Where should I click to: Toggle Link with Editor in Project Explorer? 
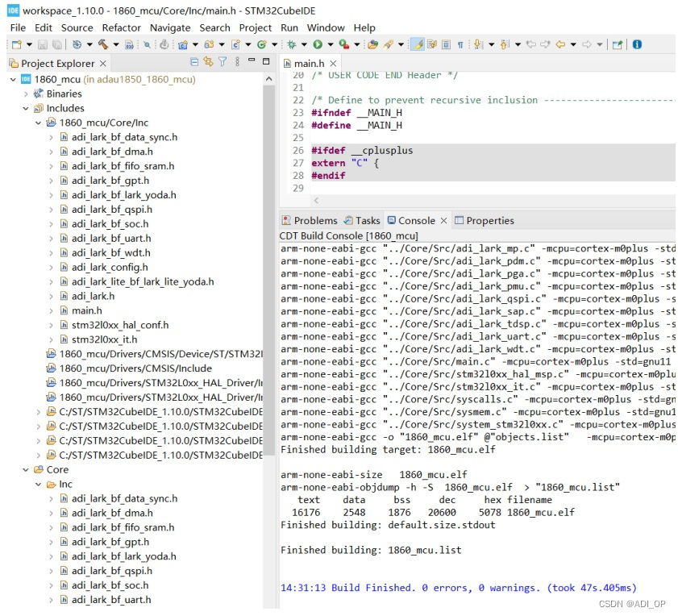tap(209, 62)
